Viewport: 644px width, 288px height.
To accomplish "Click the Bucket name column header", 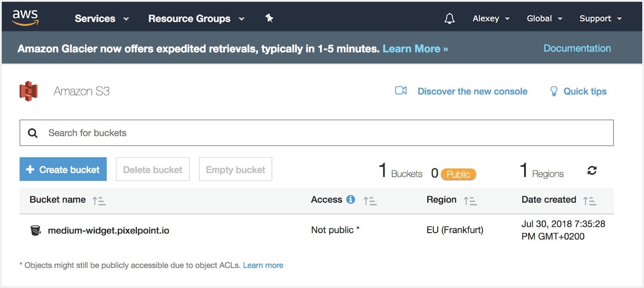I will [x=57, y=199].
